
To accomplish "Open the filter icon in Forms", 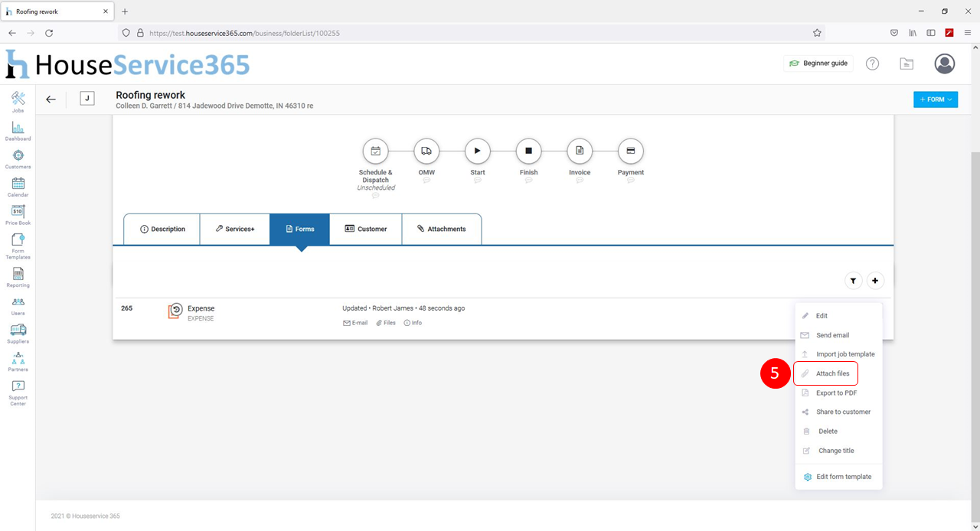I will click(x=853, y=281).
